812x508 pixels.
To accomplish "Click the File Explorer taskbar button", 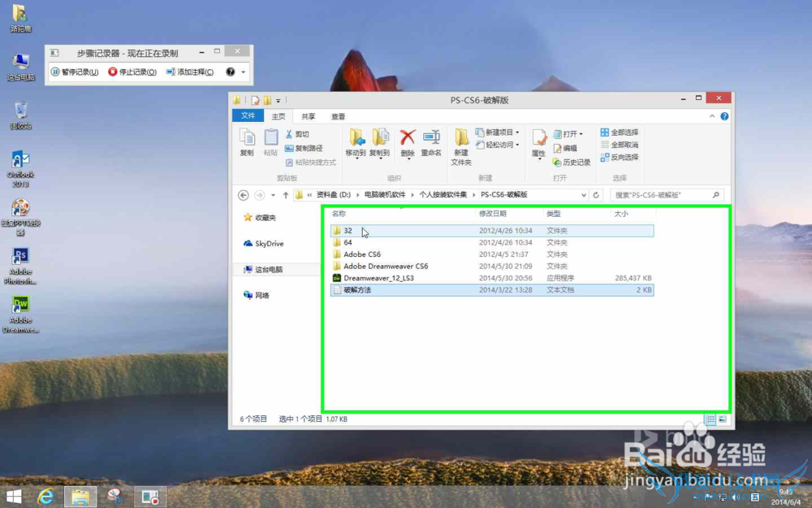I will click(80, 497).
